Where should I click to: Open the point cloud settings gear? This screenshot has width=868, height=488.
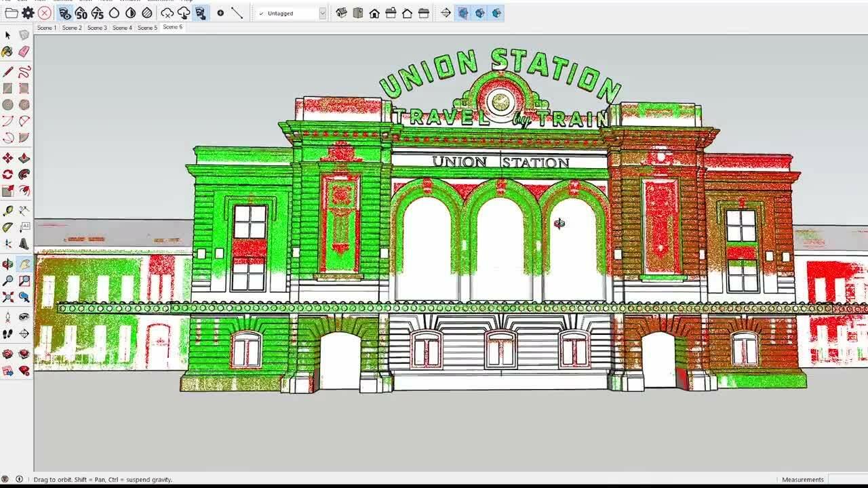[28, 13]
